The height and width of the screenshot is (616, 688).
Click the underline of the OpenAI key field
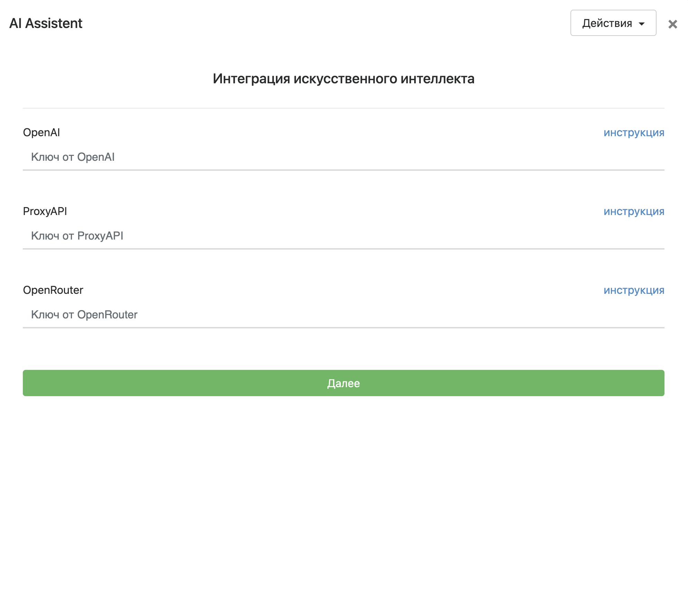click(343, 170)
